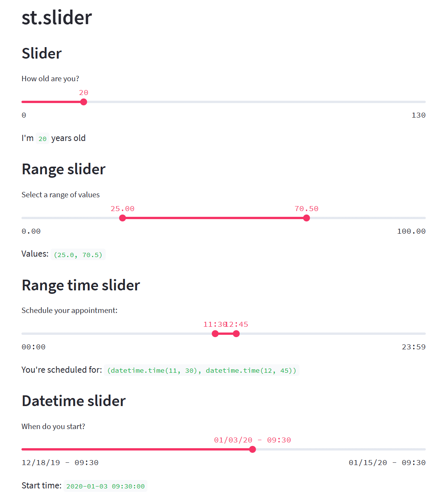The width and height of the screenshot is (448, 498).
Task: Click the green 20 code value in age text
Action: click(x=43, y=139)
